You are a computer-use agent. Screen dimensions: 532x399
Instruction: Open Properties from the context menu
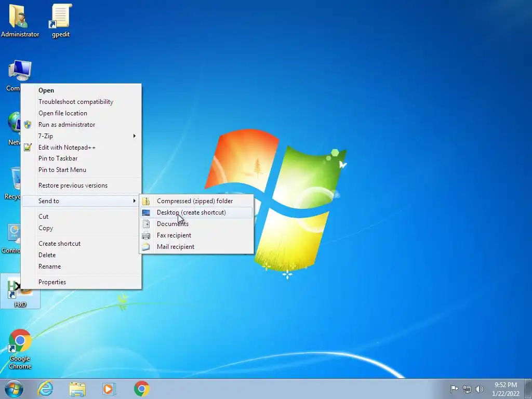[x=82, y=282]
